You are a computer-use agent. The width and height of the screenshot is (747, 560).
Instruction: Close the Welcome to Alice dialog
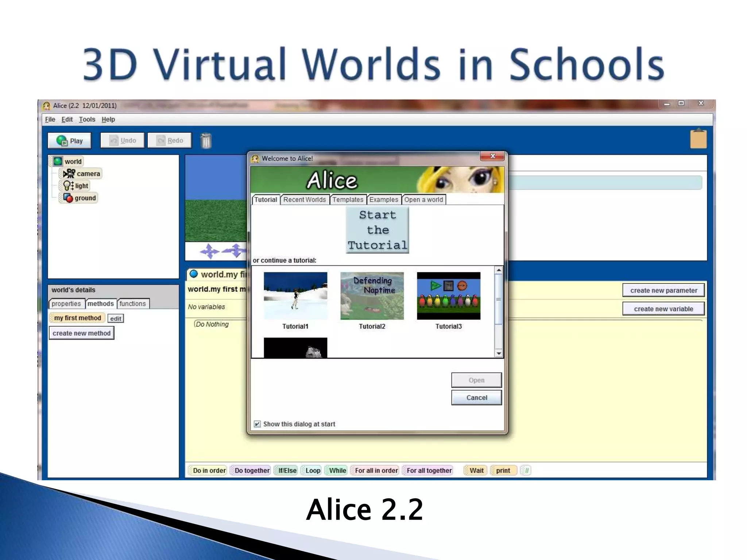click(x=492, y=156)
